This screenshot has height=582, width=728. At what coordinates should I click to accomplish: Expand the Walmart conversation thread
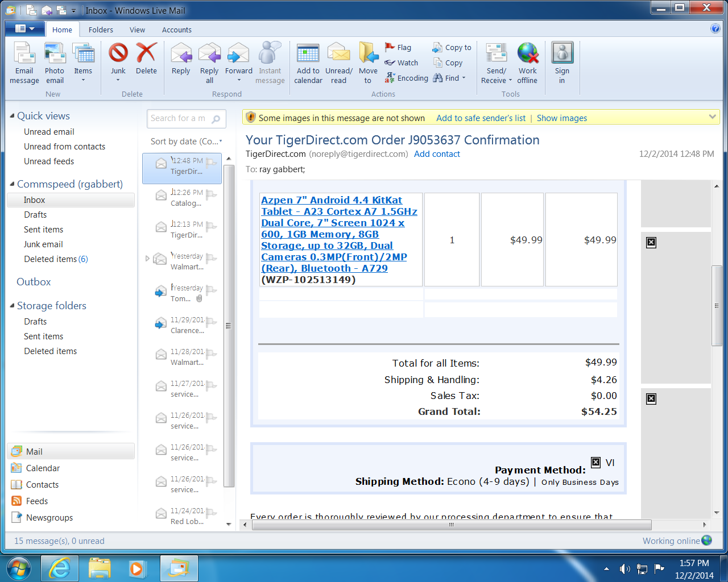[147, 259]
